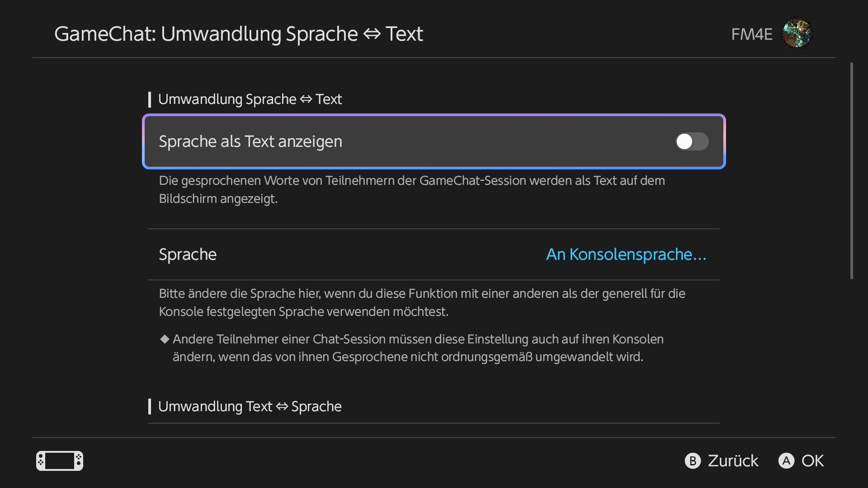The height and width of the screenshot is (488, 868).
Task: Click the Andere Teilnehmer einer Chat-Session note text
Action: point(418,348)
